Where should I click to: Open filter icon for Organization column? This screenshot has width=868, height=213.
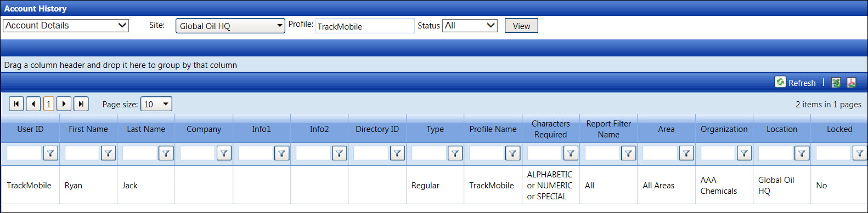[x=744, y=153]
